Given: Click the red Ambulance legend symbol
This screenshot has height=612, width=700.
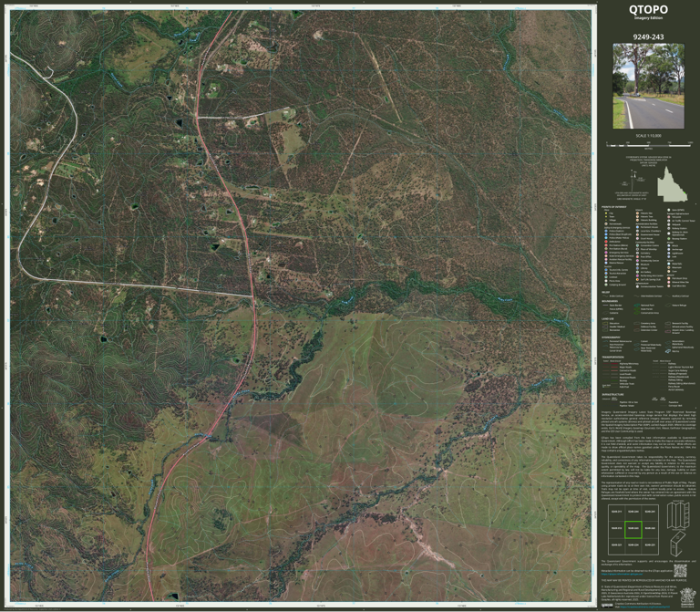Looking at the screenshot, I should point(606,241).
